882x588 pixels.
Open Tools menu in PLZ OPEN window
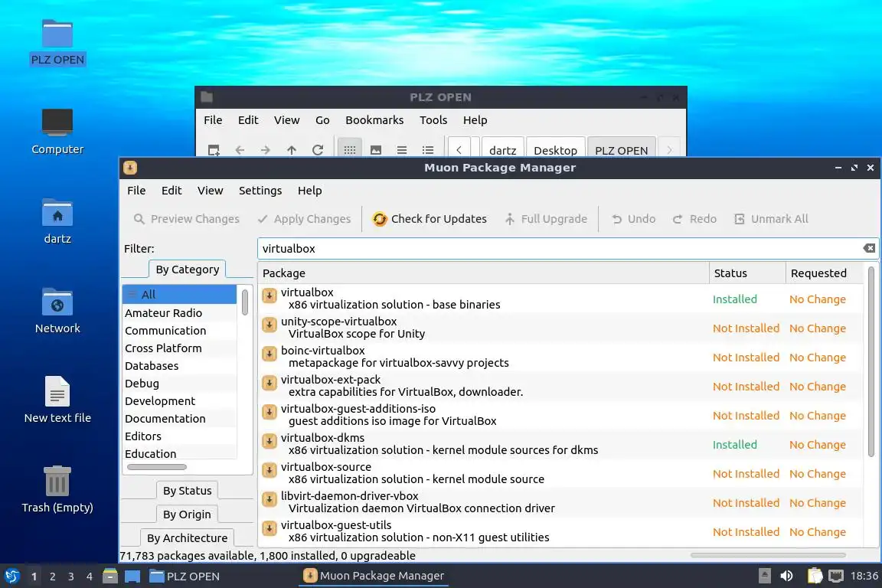click(x=433, y=120)
